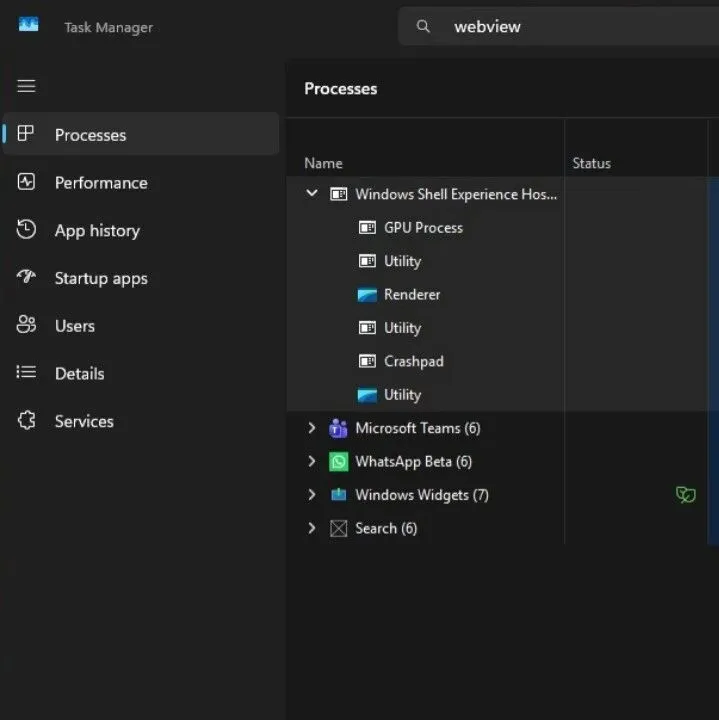Select the Search (6) row
The image size is (719, 720).
pos(502,528)
